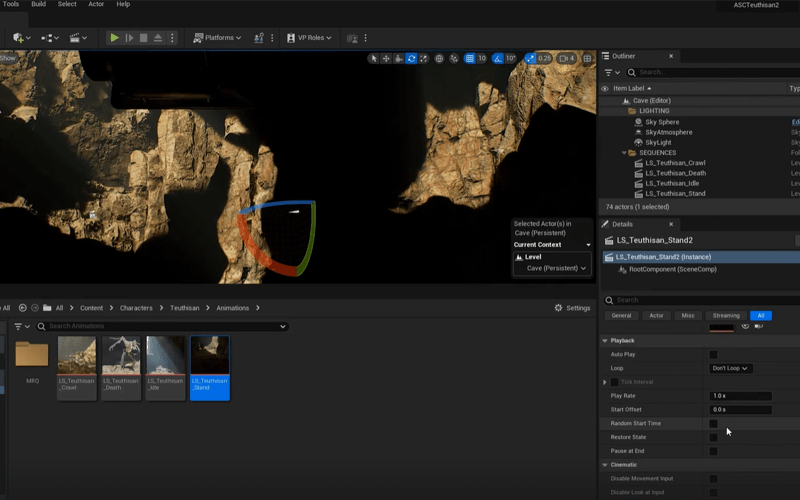
Task: Open the Select menu
Action: pos(67,4)
